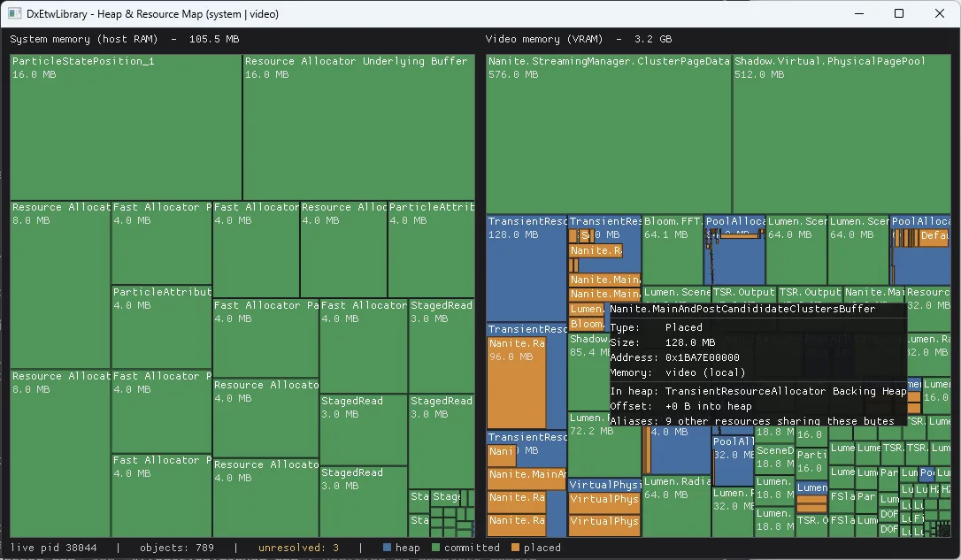Click the 'committed' legend label

pos(472,547)
